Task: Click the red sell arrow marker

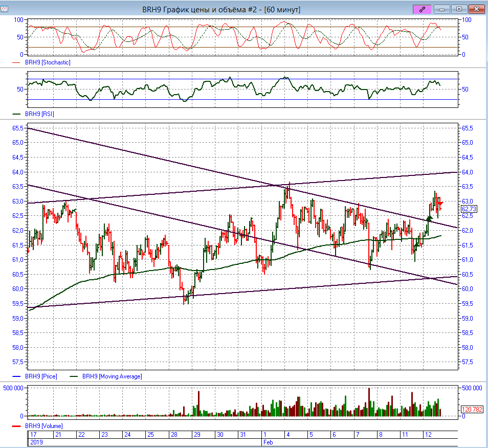Action: point(440,204)
